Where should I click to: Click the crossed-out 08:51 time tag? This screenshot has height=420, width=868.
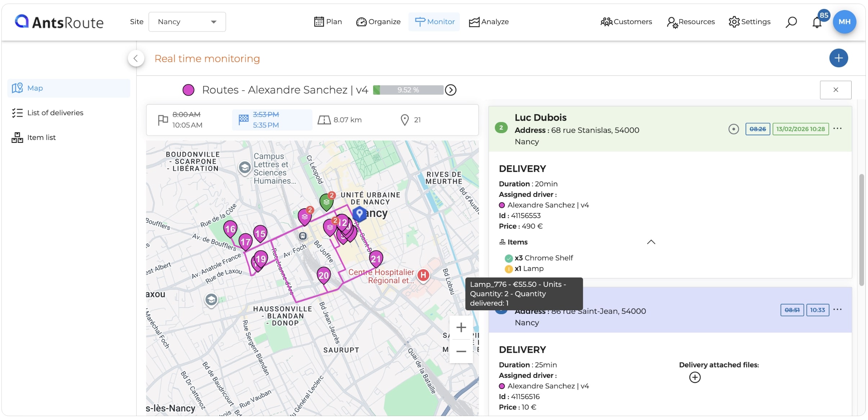[x=792, y=310]
